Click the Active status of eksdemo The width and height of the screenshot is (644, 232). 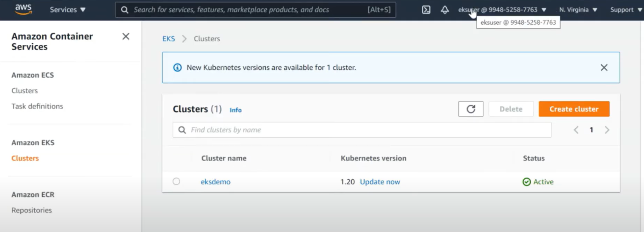tap(538, 182)
